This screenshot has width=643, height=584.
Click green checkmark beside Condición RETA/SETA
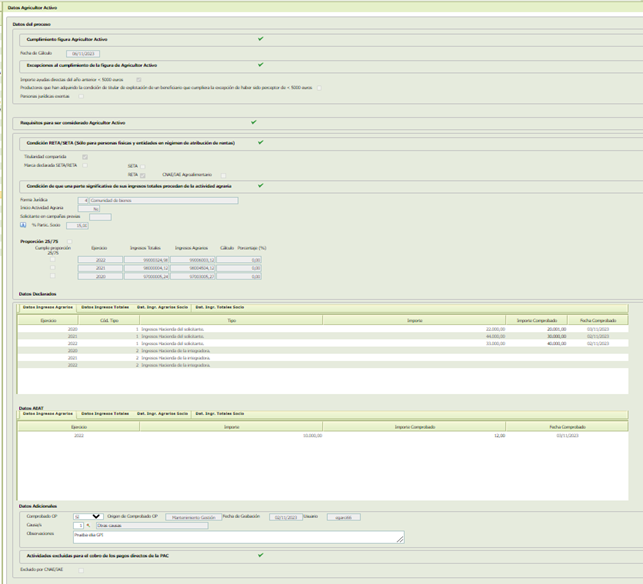[260, 143]
